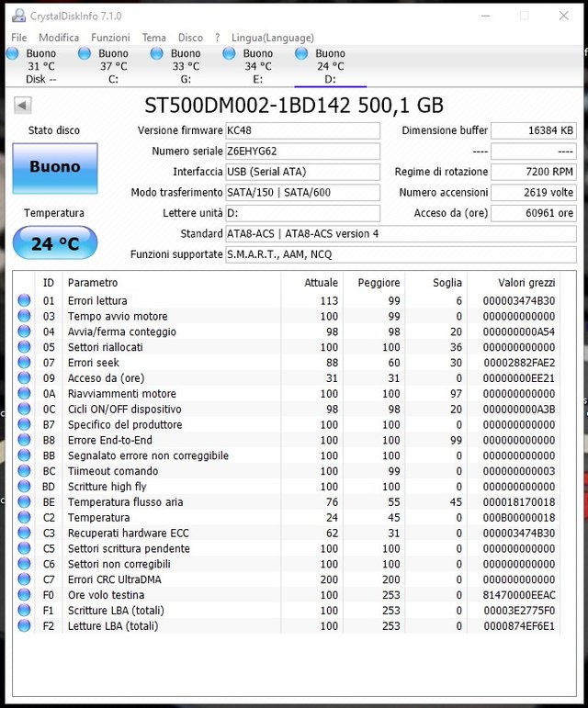Click the ID column header
The width and height of the screenshot is (588, 708).
click(49, 283)
